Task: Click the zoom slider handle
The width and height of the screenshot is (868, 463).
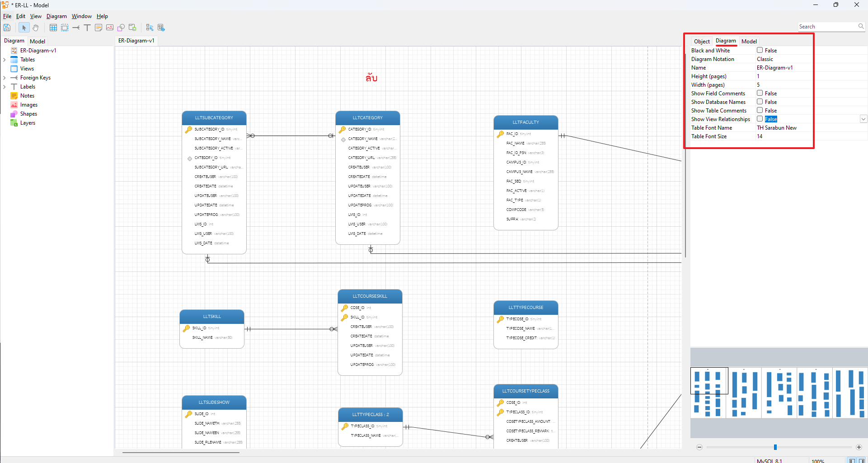Action: coord(775,447)
